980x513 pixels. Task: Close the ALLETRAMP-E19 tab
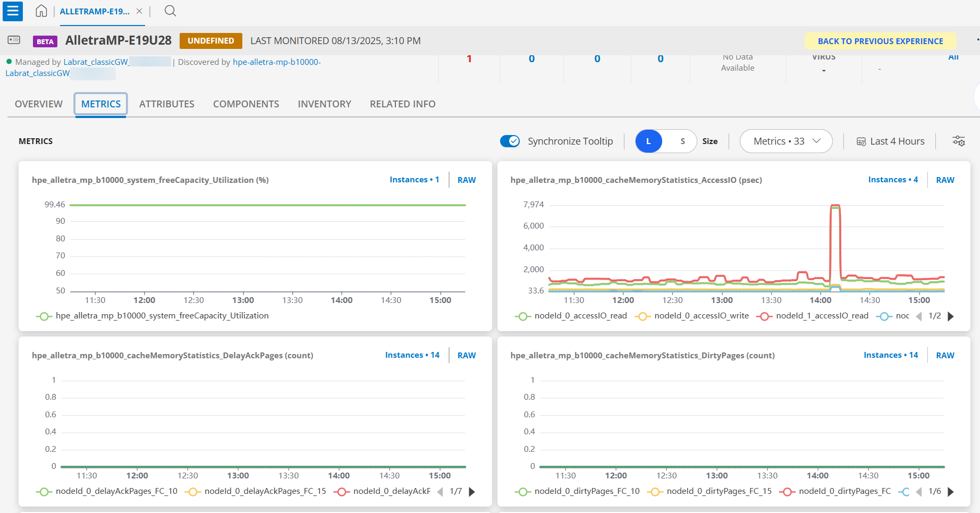click(139, 11)
